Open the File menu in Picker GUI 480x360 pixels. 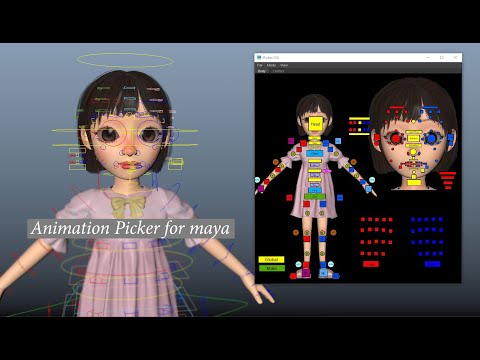(260, 65)
